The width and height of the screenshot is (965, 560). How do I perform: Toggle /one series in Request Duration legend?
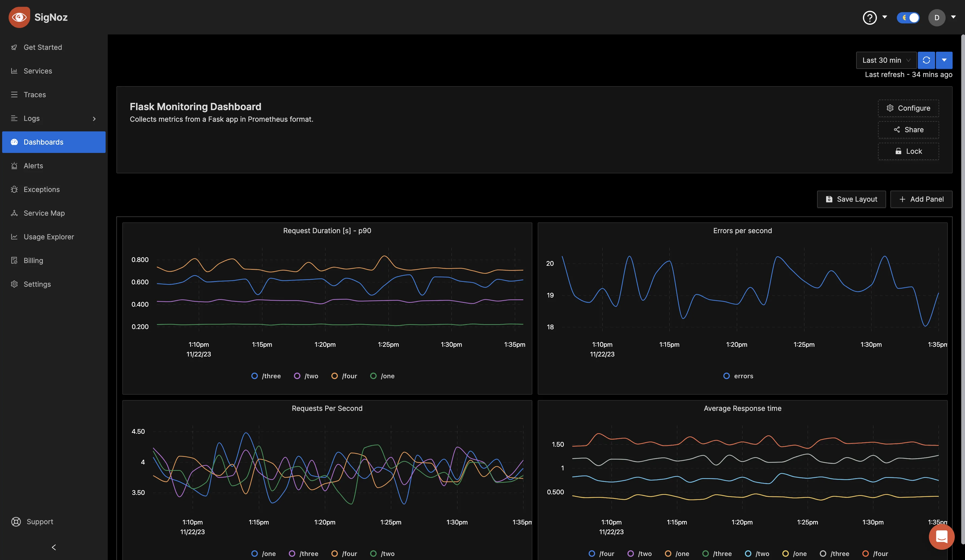[x=383, y=376]
